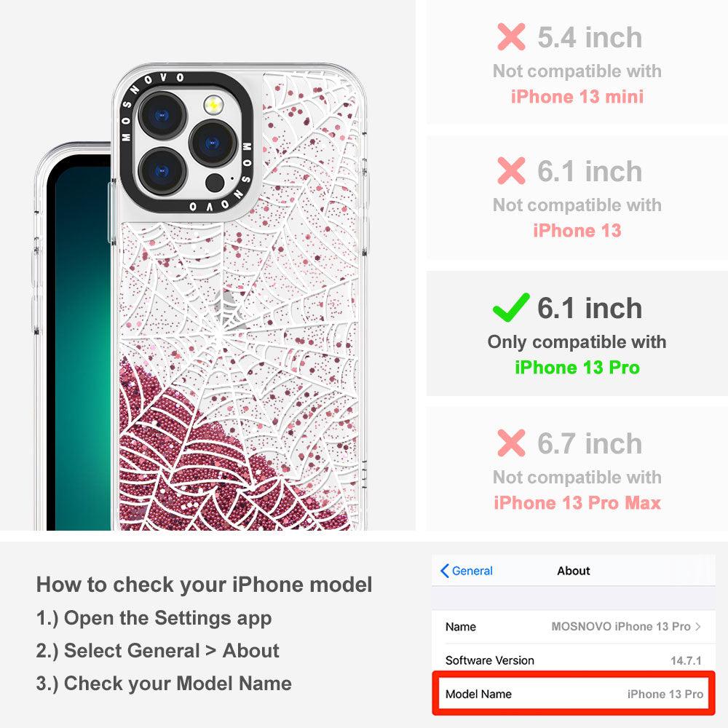728x728 pixels.
Task: Tap the Software Version row
Action: [574, 660]
